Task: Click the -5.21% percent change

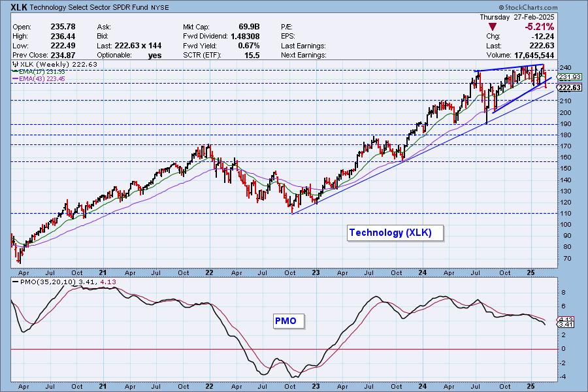Action: click(539, 27)
